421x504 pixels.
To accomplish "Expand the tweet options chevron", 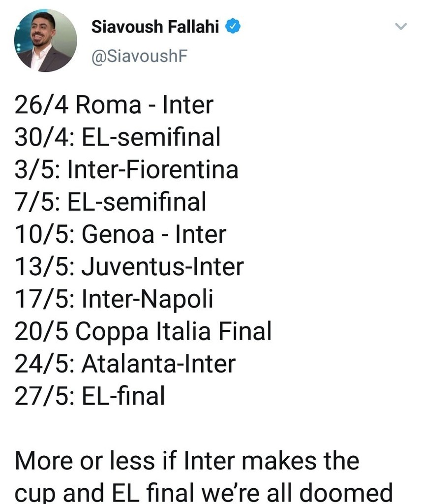I will (401, 27).
